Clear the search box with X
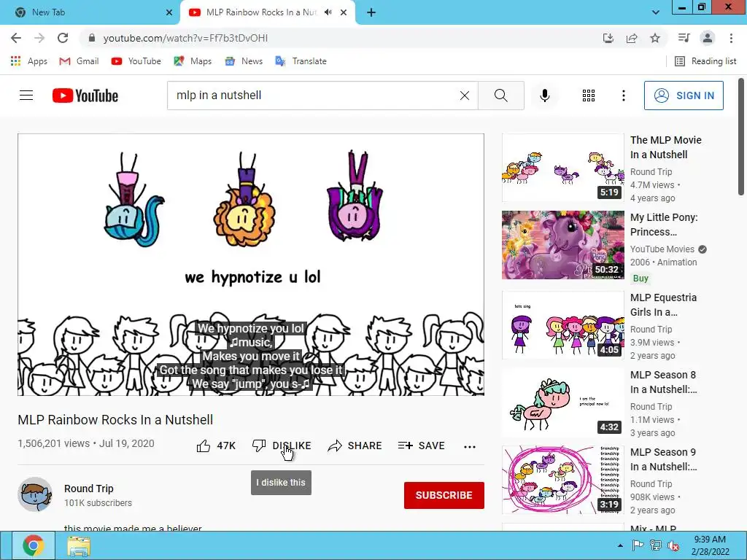 click(x=465, y=96)
